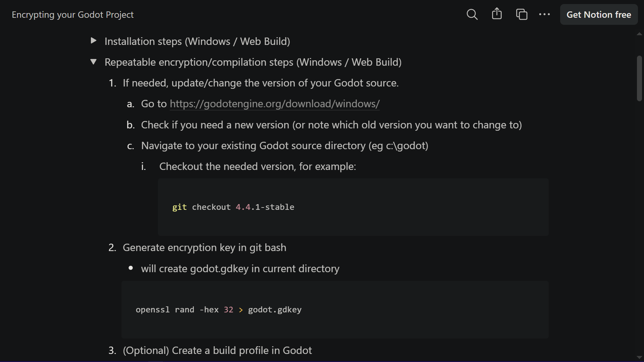The width and height of the screenshot is (644, 362).
Task: Click the Checkout the needed version line
Action: [258, 167]
